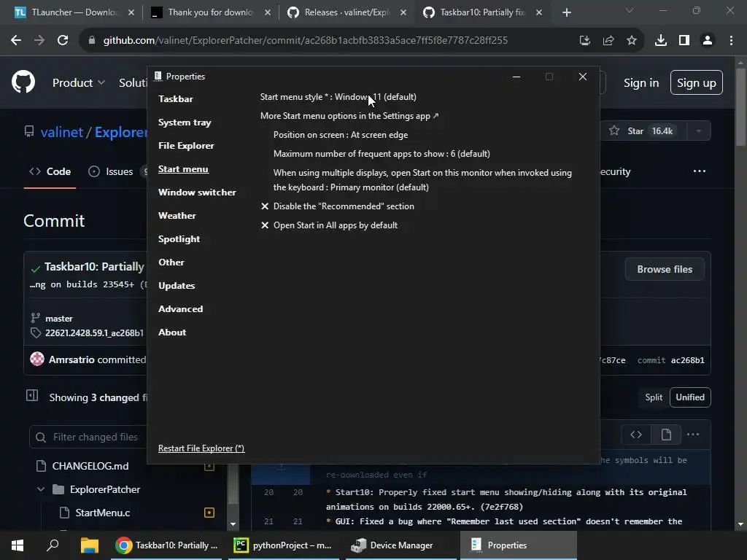Reload the GitHub page
This screenshot has height=560, width=747.
pyautogui.click(x=63, y=41)
